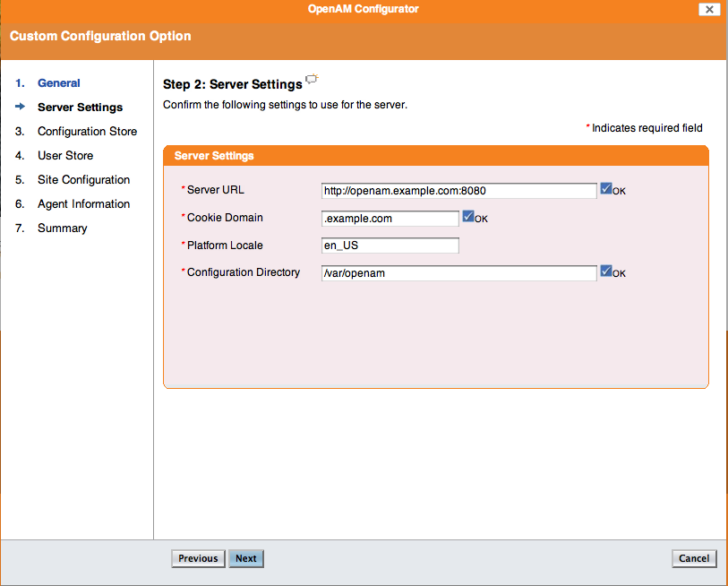
Task: Click the 'Step 2: Server Settings' heading
Action: (233, 84)
